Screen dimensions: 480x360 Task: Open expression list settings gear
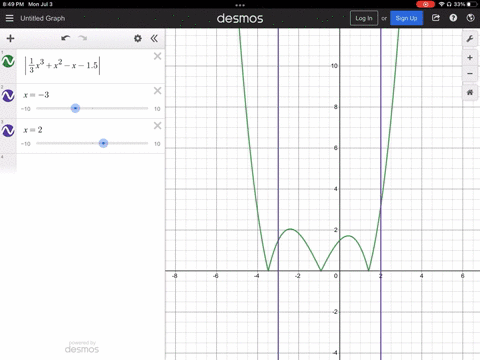point(138,38)
